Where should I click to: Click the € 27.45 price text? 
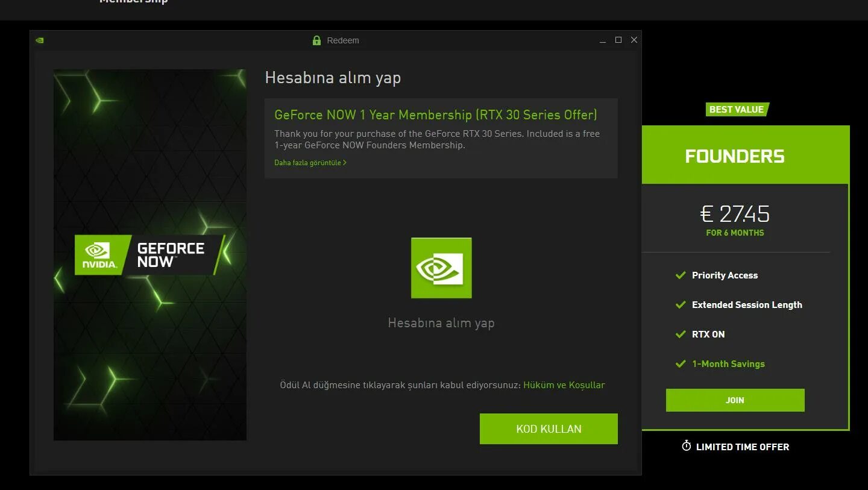pyautogui.click(x=735, y=213)
